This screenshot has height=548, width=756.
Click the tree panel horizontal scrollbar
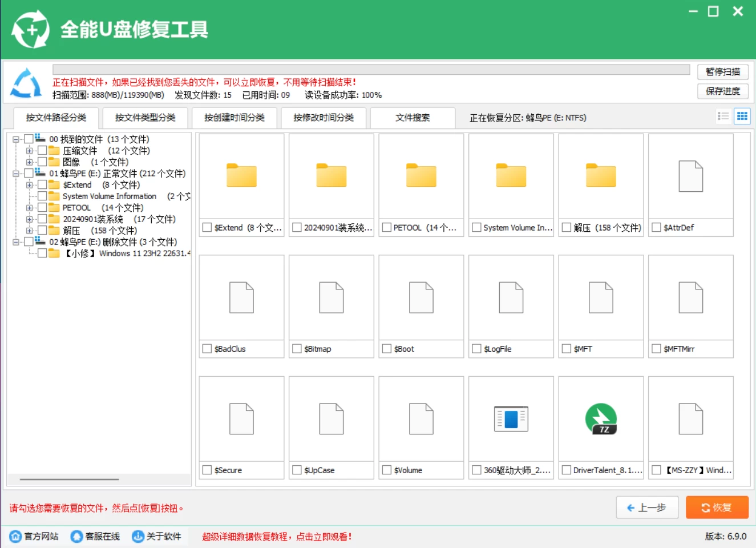[69, 479]
